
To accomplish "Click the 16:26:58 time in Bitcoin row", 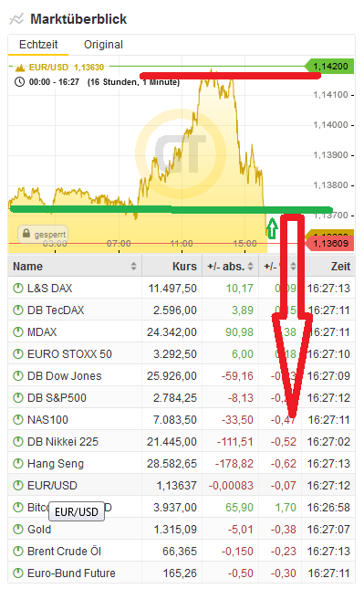I will pyautogui.click(x=328, y=507).
